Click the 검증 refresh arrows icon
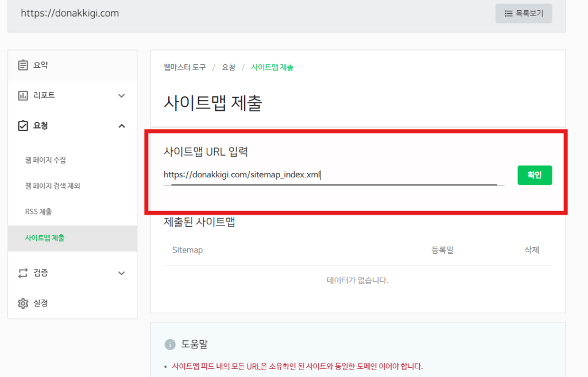The height and width of the screenshot is (377, 588). 23,273
